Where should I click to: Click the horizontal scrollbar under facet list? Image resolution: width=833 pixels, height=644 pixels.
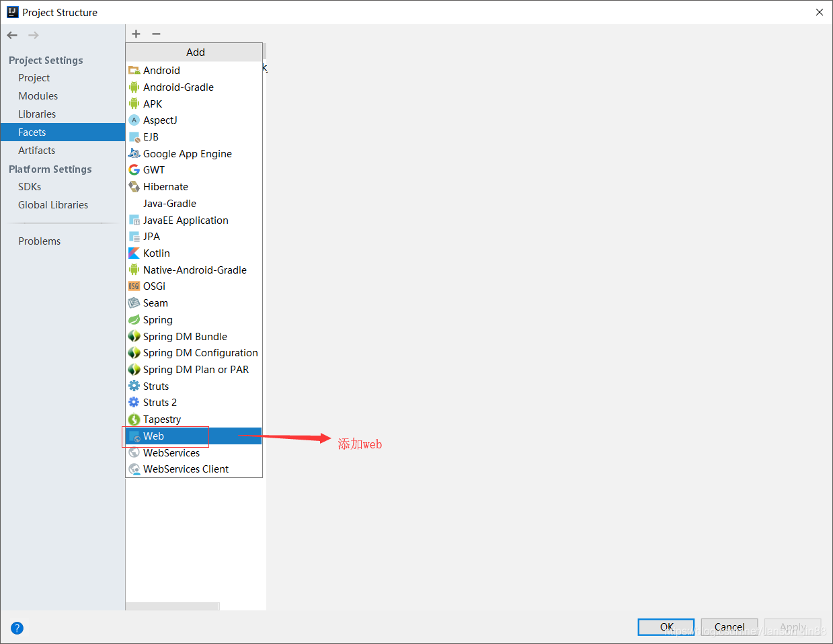coord(173,606)
